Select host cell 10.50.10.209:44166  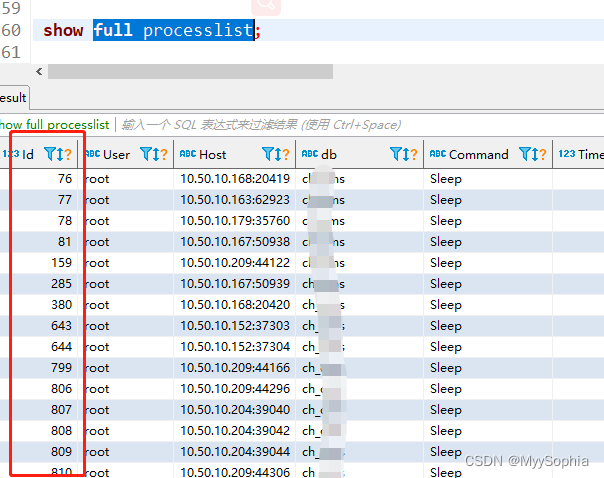[x=235, y=368]
